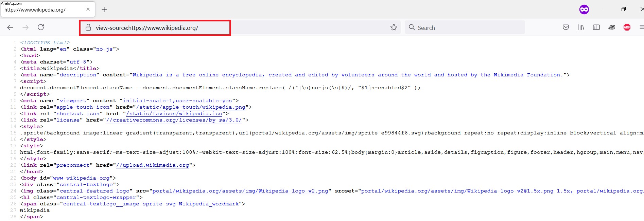Click the span svg-Wikipedia_wordmark line
The height and width of the screenshot is (221, 644).
point(133,204)
